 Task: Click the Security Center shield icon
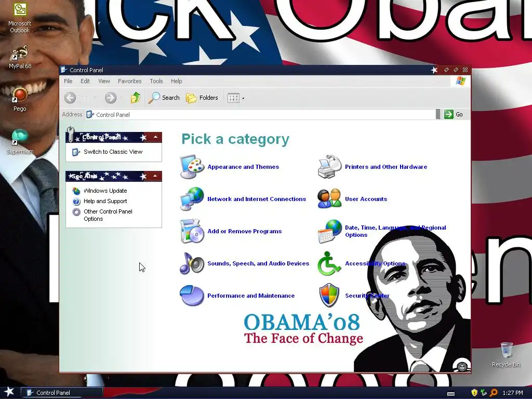pyautogui.click(x=329, y=296)
